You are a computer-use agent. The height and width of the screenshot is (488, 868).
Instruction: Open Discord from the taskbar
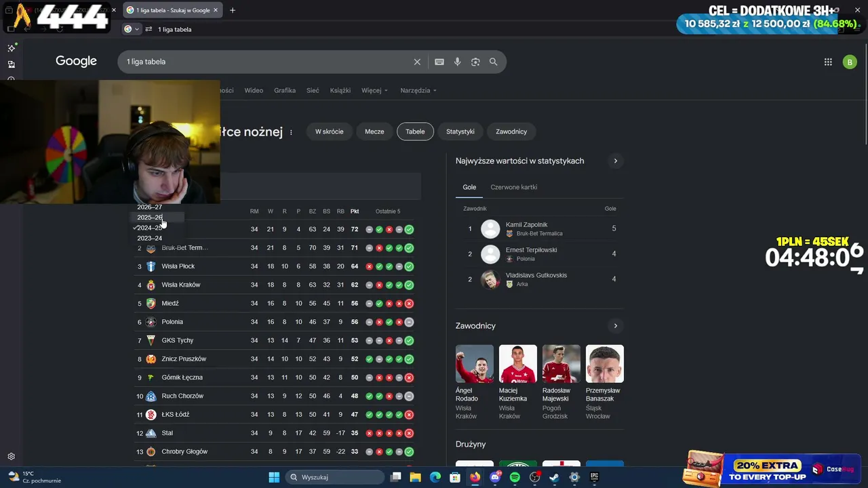pyautogui.click(x=495, y=477)
